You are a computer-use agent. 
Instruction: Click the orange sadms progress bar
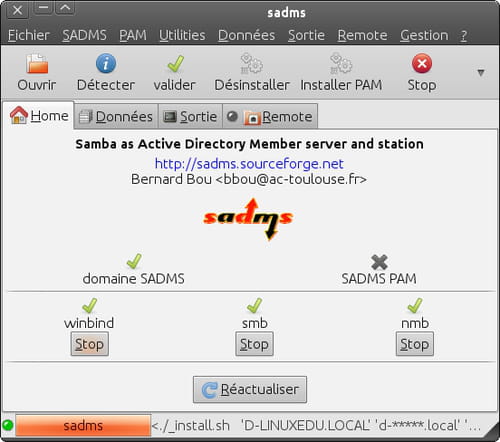point(83,425)
